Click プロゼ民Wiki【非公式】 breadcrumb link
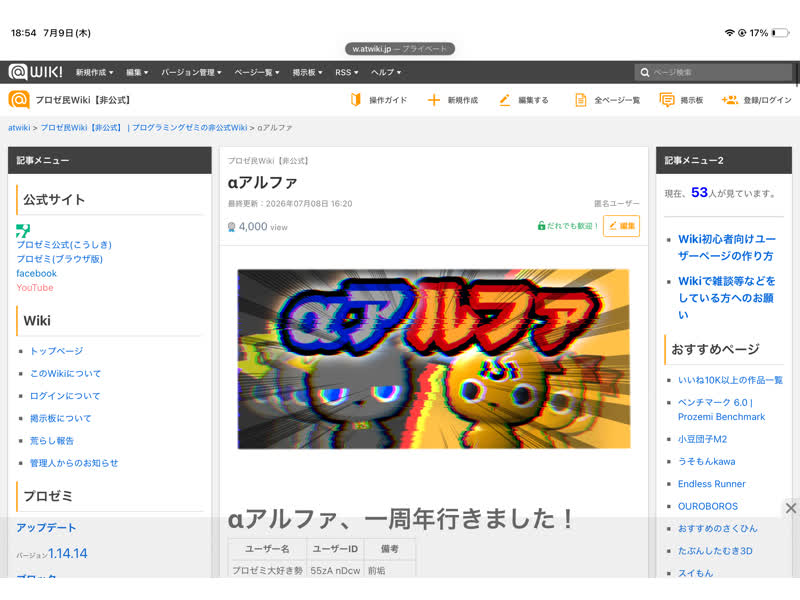The image size is (800, 600). (x=82, y=128)
